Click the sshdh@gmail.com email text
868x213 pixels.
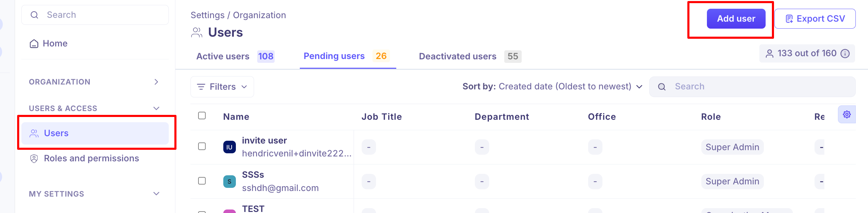[x=280, y=188]
